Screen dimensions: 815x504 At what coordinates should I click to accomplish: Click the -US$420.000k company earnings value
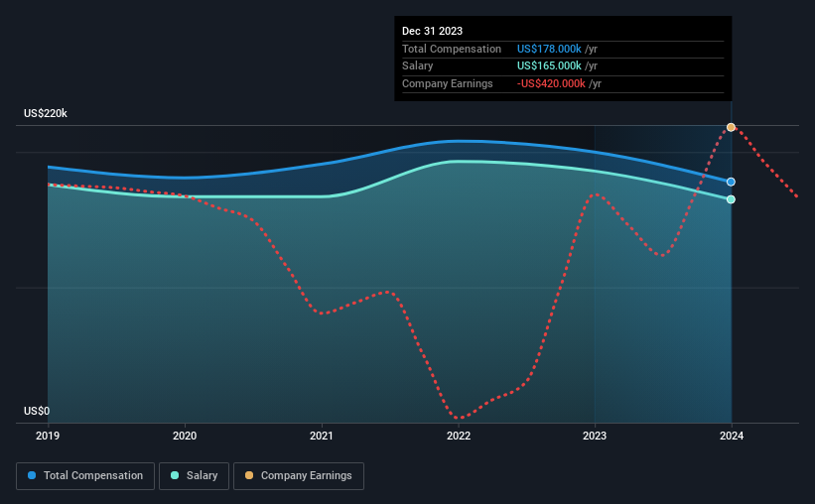pos(551,83)
